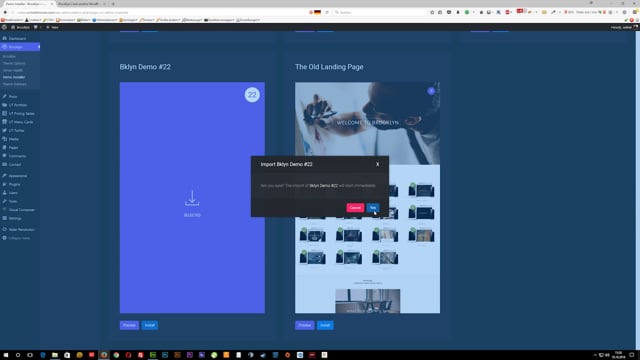Viewport: 640px width, 360px height.
Task: Click the Appearance brush icon
Action: click(4, 176)
